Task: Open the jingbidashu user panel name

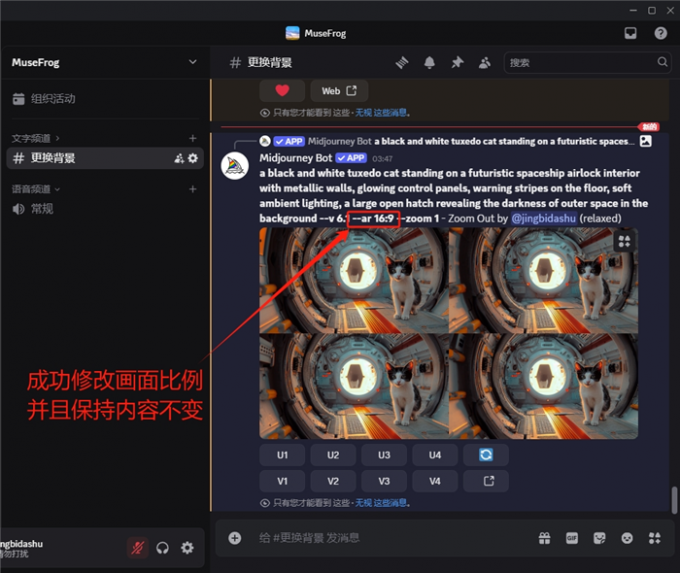Action: coord(22,544)
